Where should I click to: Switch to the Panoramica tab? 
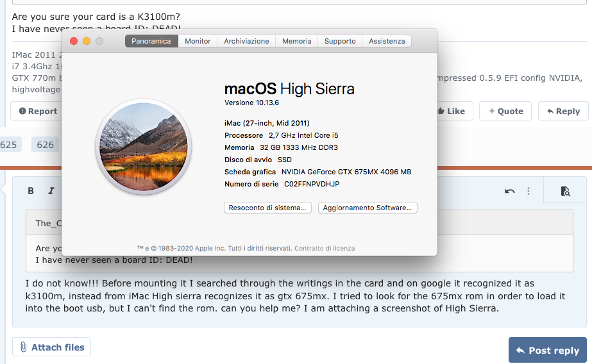[x=151, y=41]
